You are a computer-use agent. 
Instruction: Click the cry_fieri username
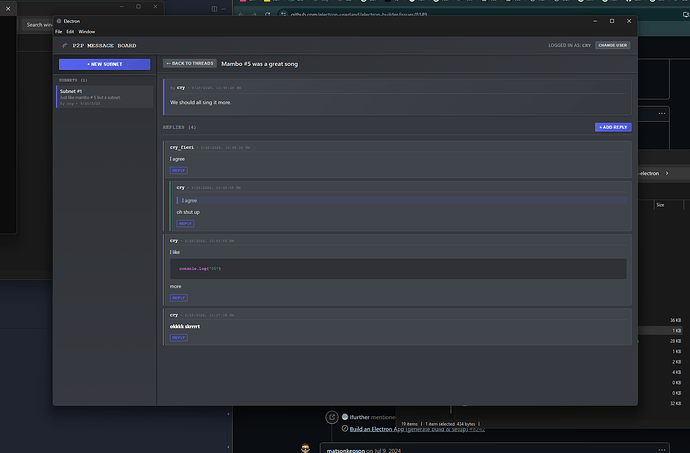tap(182, 147)
